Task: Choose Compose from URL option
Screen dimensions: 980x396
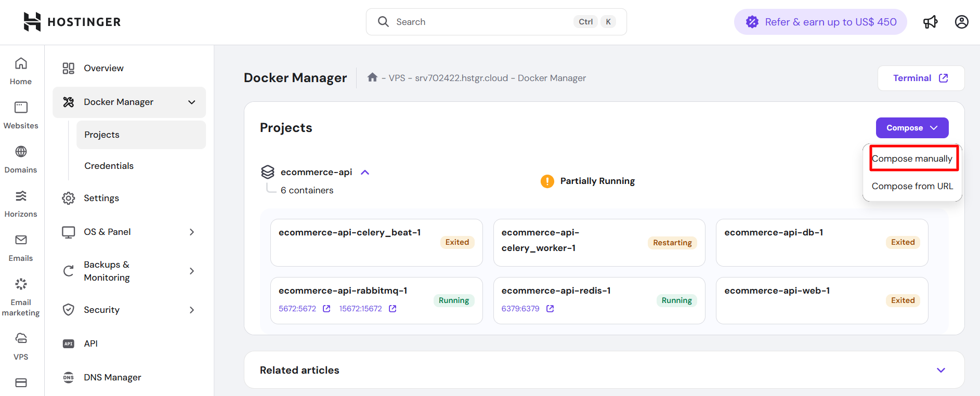Action: tap(912, 186)
